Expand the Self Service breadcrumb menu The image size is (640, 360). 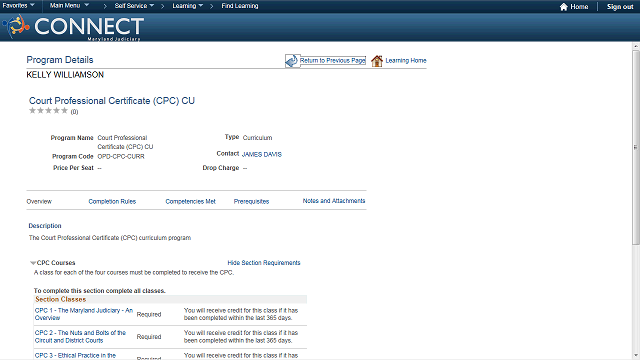tap(134, 6)
